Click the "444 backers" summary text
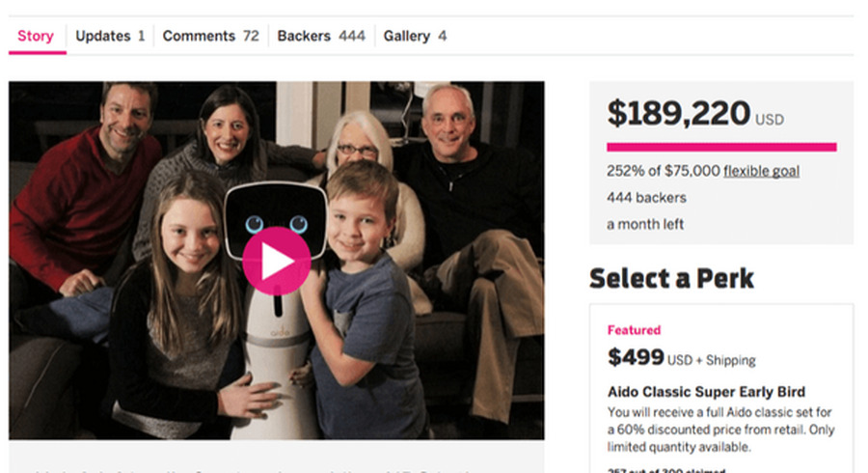The height and width of the screenshot is (473, 868). pyautogui.click(x=646, y=198)
